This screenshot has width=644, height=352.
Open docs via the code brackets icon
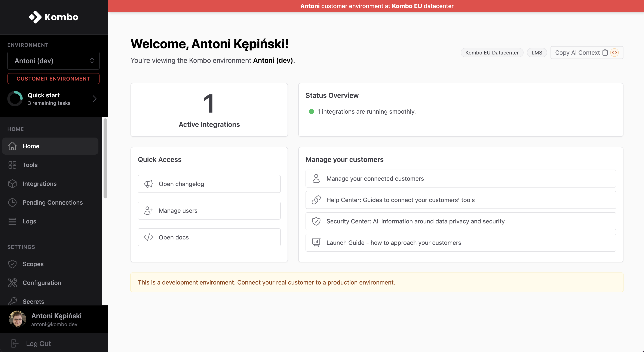pyautogui.click(x=148, y=238)
